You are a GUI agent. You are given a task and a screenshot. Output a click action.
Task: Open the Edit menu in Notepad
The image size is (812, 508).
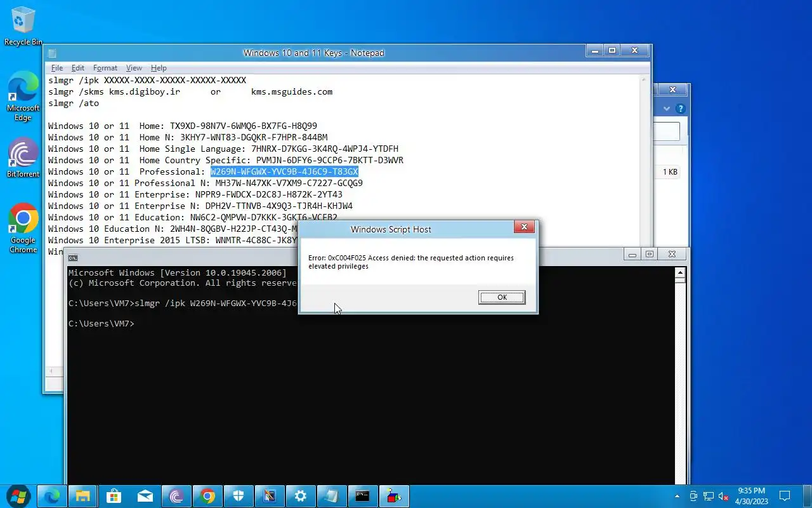[x=77, y=68]
